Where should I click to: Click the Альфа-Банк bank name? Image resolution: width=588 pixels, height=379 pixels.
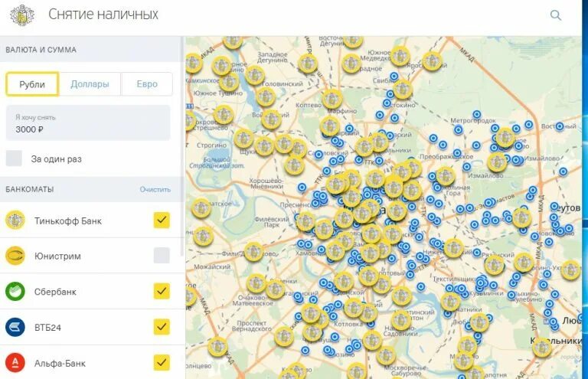tap(60, 363)
